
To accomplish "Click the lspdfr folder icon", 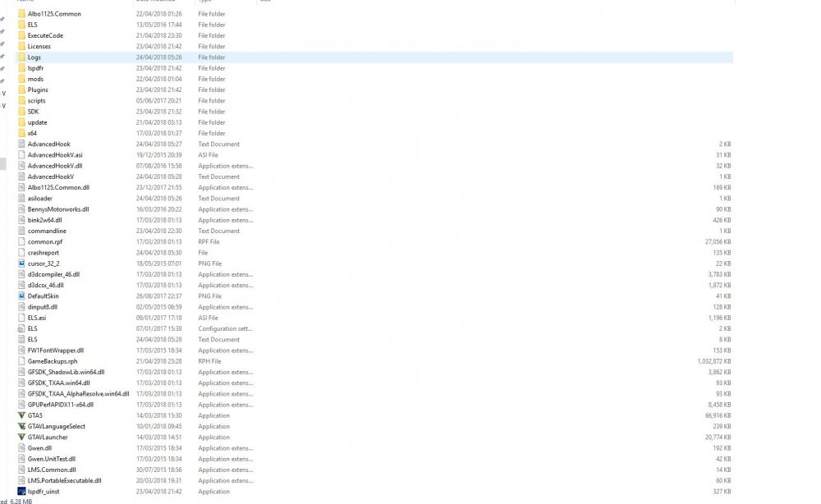I will click(21, 68).
